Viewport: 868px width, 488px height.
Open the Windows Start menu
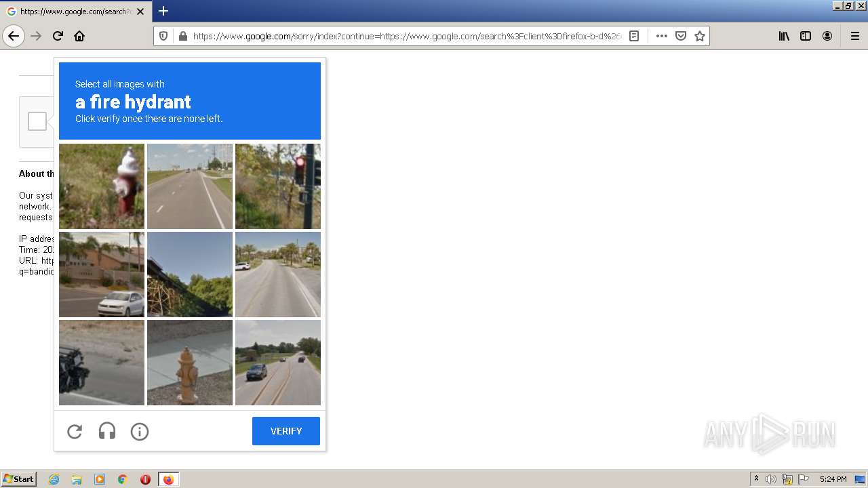[x=19, y=479]
